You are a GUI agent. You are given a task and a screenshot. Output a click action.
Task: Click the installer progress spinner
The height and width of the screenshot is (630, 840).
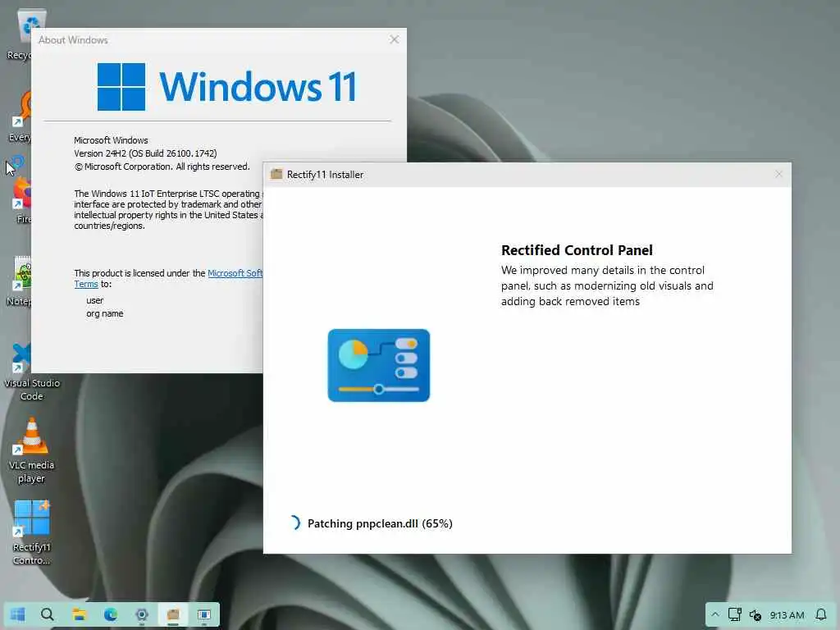294,523
